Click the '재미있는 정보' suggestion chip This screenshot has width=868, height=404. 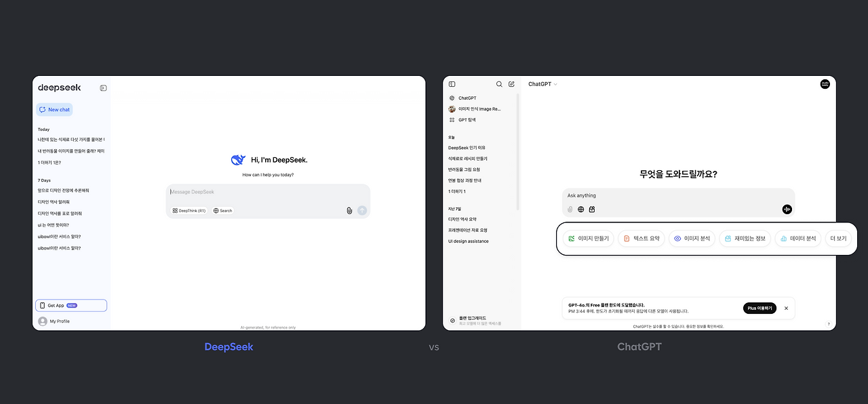[745, 239]
